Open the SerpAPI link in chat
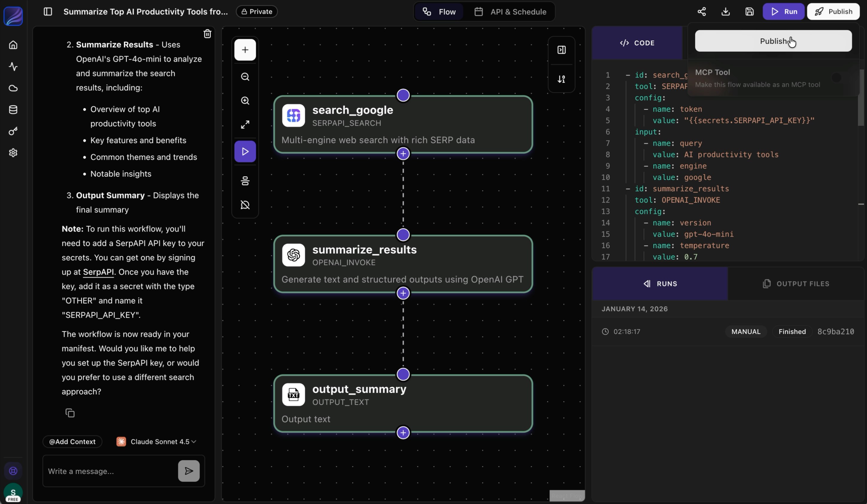Viewport: 867px width, 504px height. (x=98, y=272)
